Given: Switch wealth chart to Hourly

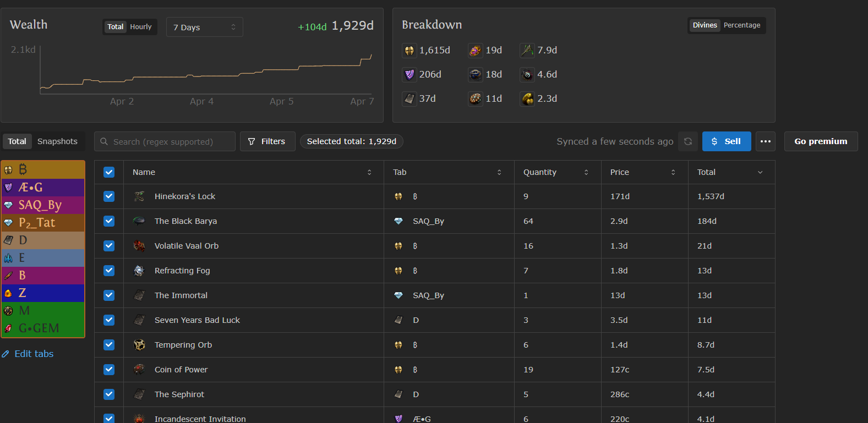Looking at the screenshot, I should [141, 27].
